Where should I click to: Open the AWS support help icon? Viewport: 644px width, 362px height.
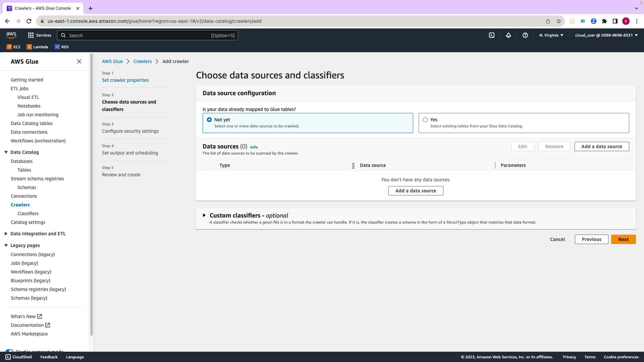525,35
